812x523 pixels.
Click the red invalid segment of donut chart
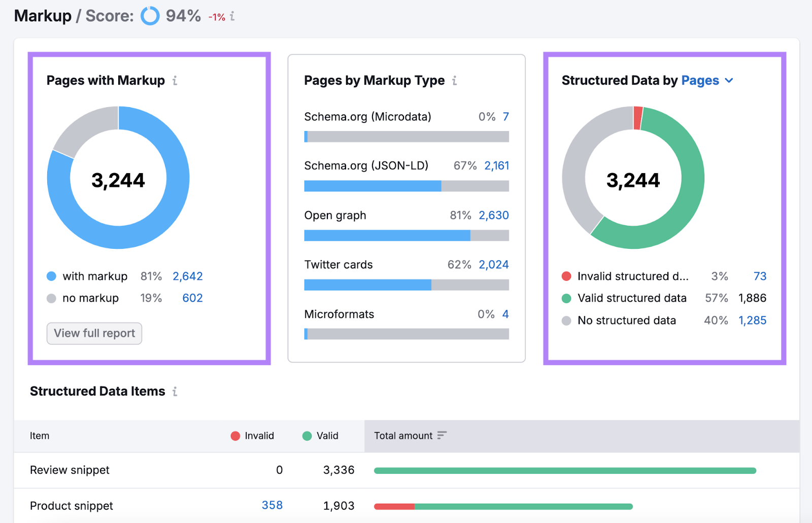(x=638, y=118)
